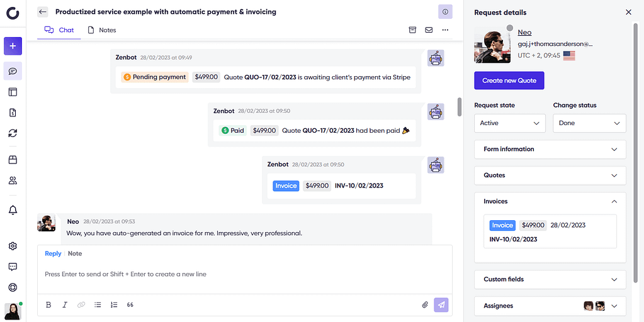Click in the reply message text field

click(x=245, y=274)
